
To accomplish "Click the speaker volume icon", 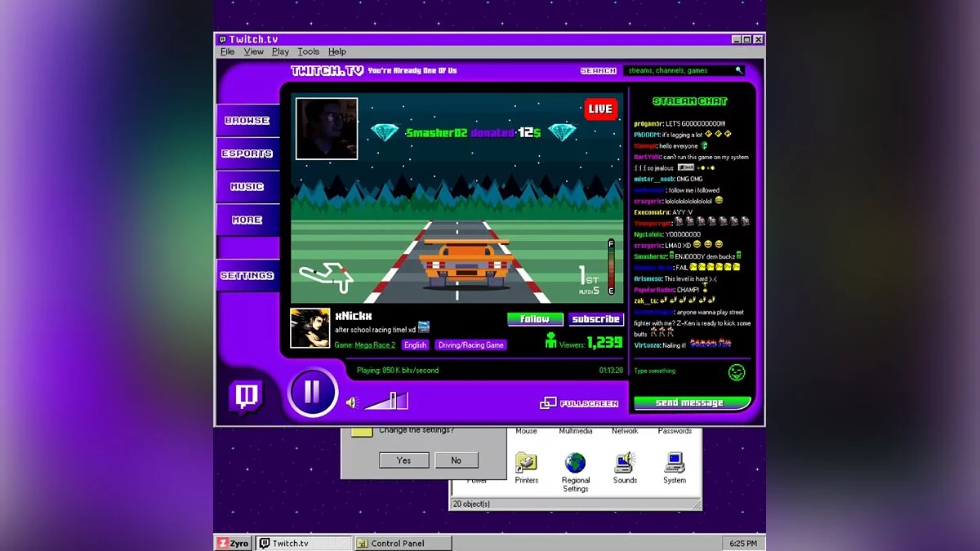I will 352,402.
